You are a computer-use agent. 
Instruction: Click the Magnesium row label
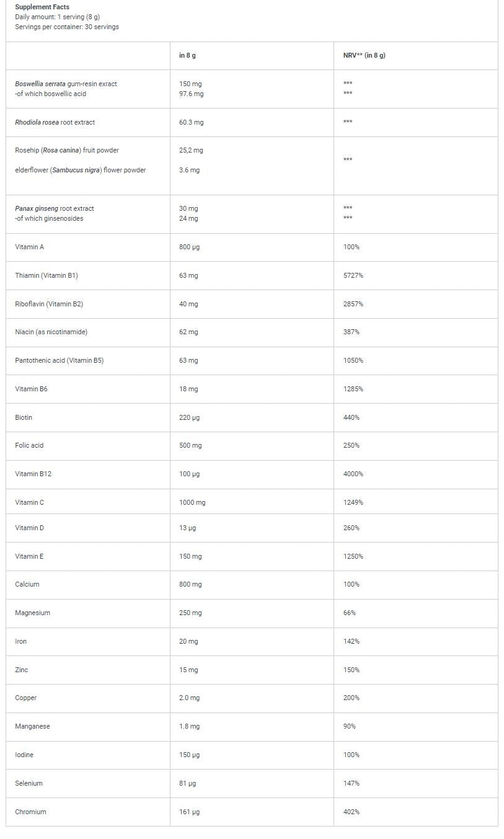pos(32,613)
